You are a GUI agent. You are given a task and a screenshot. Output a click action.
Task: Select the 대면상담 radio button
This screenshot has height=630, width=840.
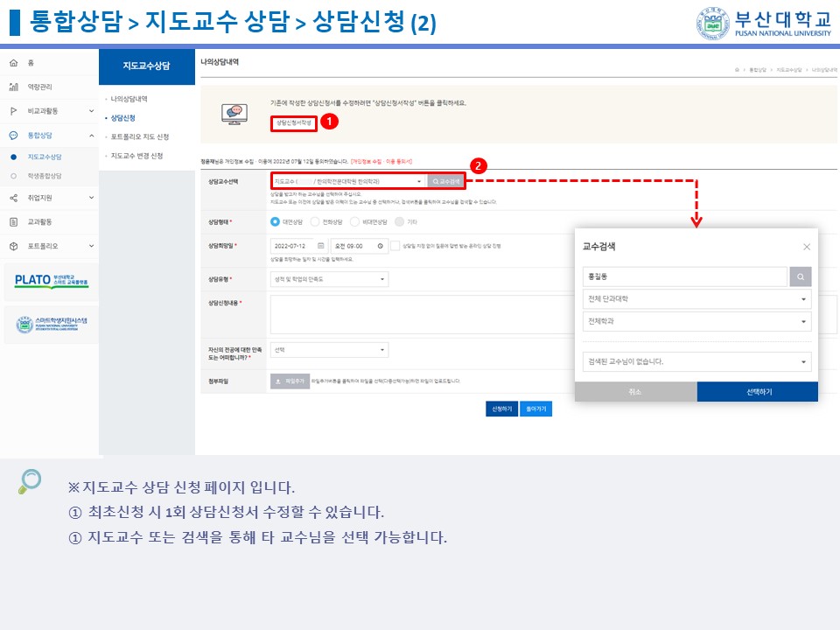(x=276, y=222)
